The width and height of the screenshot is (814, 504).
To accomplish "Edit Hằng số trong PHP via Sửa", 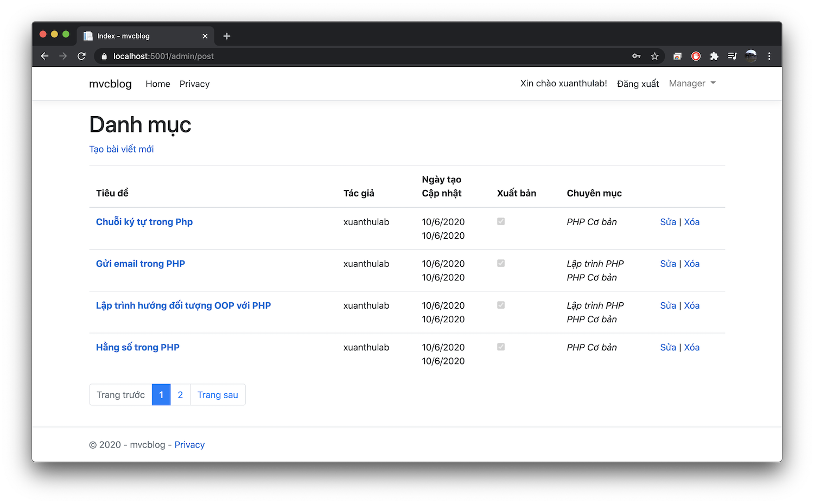I will [668, 347].
